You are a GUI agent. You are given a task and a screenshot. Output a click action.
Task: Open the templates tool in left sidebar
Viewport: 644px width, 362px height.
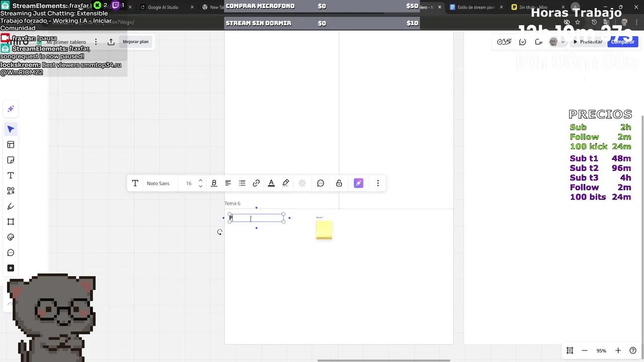click(11, 145)
